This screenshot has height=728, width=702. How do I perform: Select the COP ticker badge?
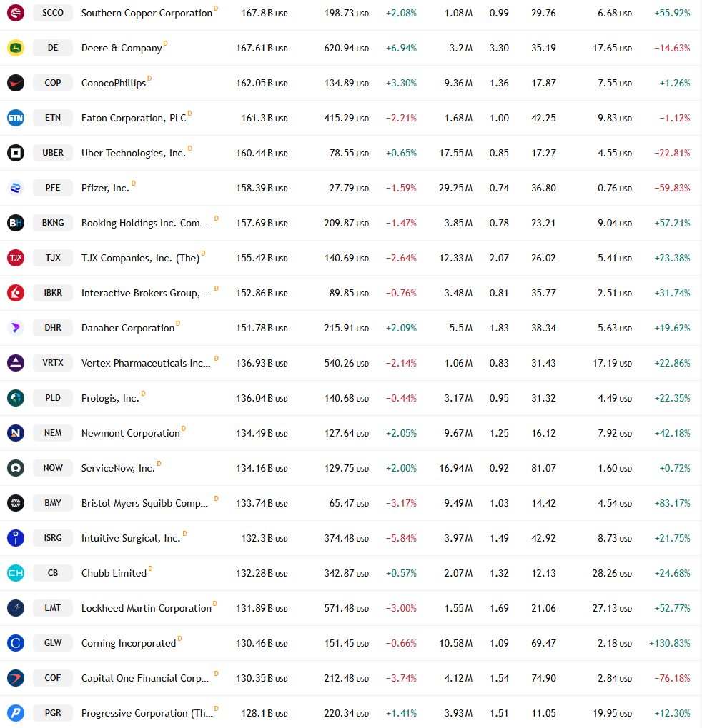[53, 83]
